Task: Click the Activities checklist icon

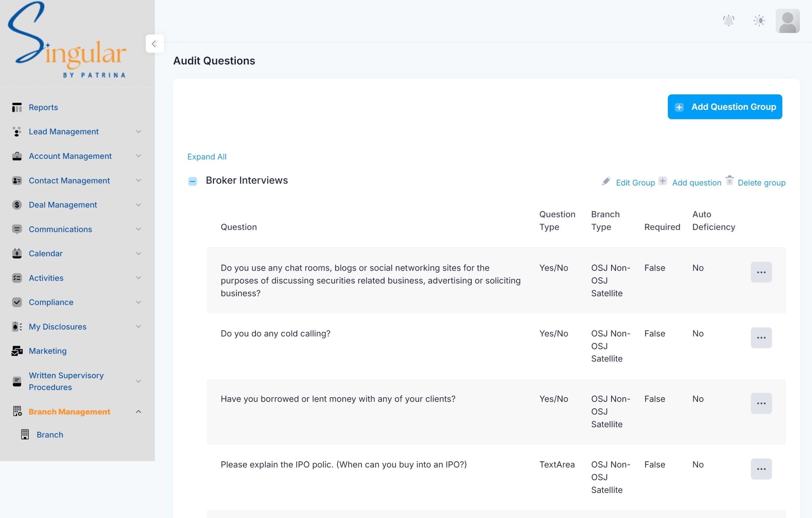Action: pos(17,278)
